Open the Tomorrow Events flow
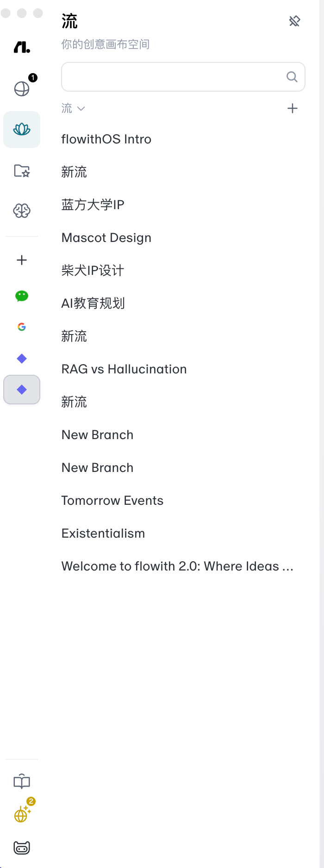Image resolution: width=324 pixels, height=868 pixels. click(x=112, y=501)
